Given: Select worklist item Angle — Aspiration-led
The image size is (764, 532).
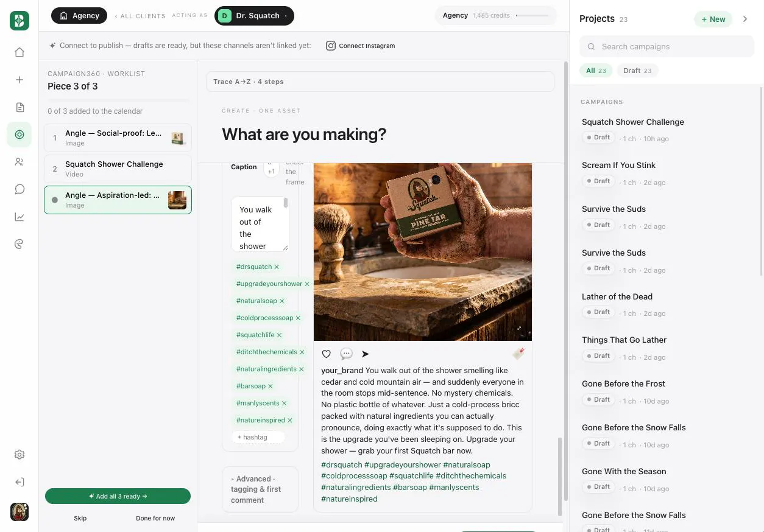Looking at the screenshot, I should point(118,200).
